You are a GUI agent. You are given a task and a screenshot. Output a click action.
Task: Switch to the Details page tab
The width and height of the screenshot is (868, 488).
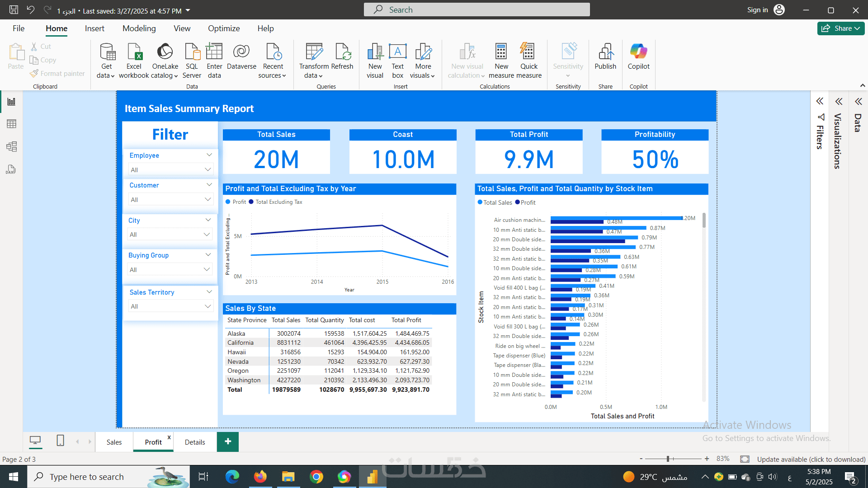(x=195, y=442)
